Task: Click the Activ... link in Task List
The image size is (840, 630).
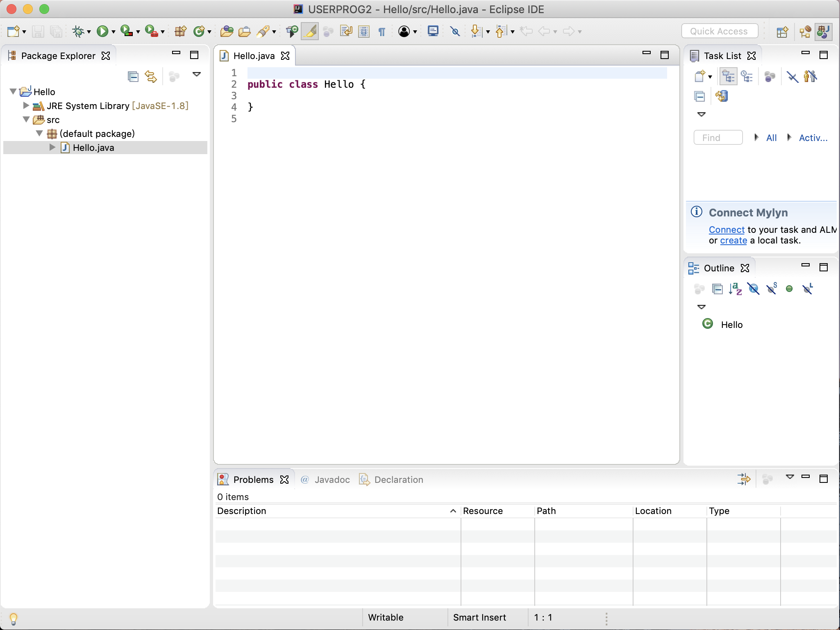Action: tap(813, 138)
